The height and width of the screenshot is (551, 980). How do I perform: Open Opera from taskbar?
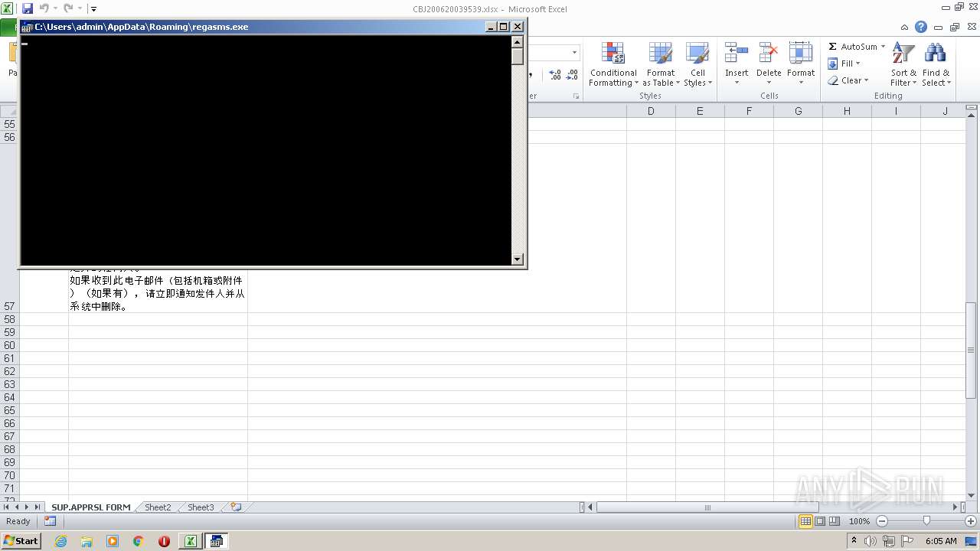pos(164,541)
